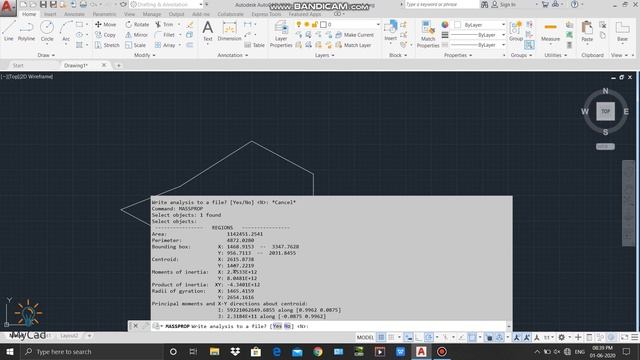Expand the Modify panel
Viewport: 640px width, 360px height.
point(144,55)
